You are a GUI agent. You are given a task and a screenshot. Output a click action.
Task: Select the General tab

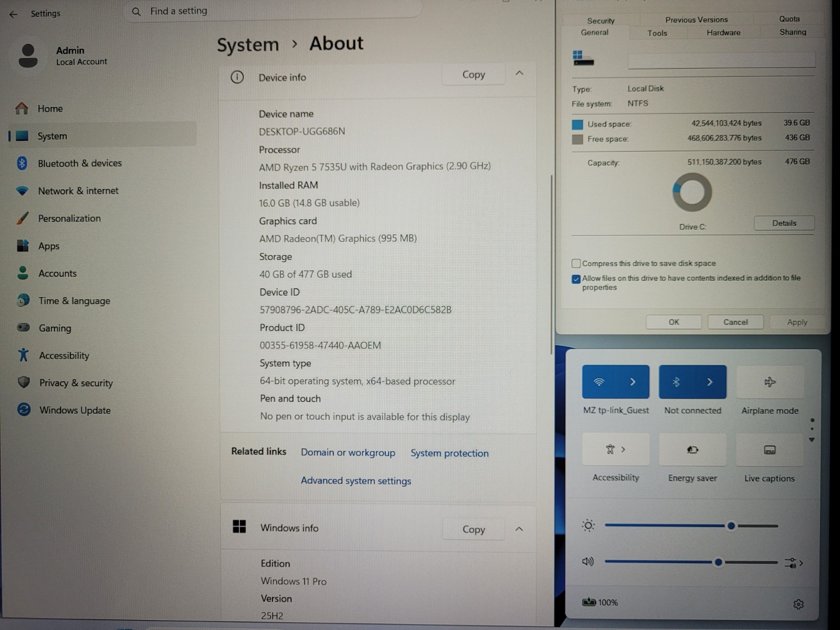pyautogui.click(x=594, y=33)
